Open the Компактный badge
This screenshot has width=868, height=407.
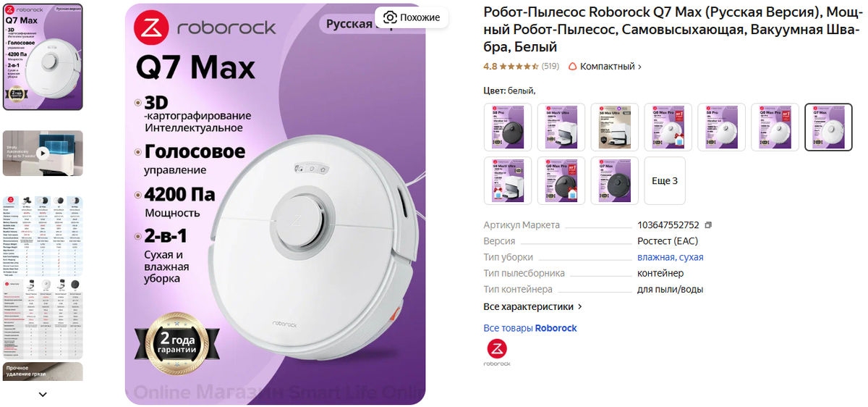[x=605, y=67]
